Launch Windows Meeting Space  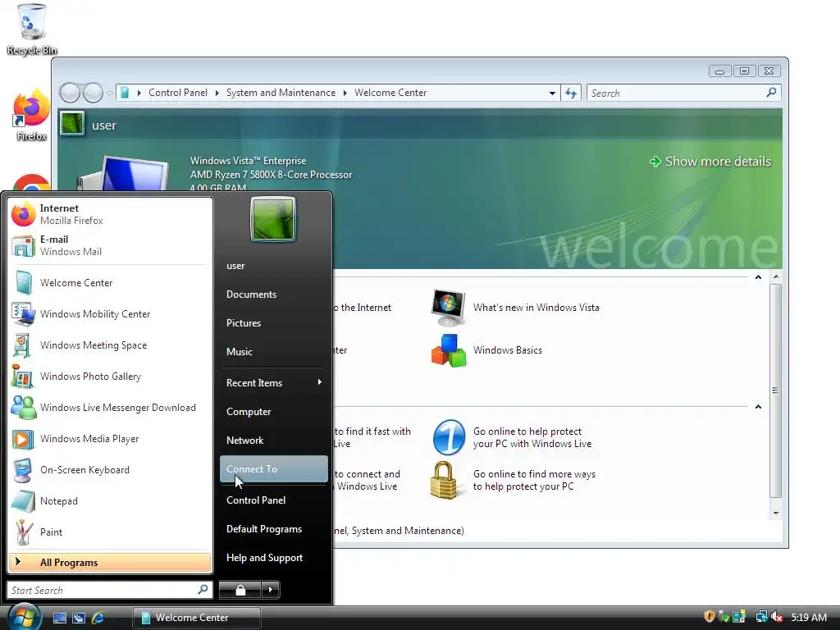click(x=110, y=345)
